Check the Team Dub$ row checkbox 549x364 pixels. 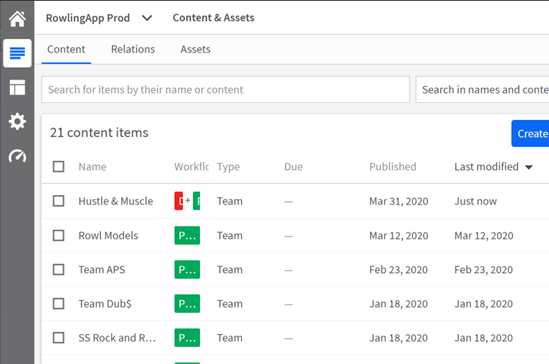coord(58,303)
